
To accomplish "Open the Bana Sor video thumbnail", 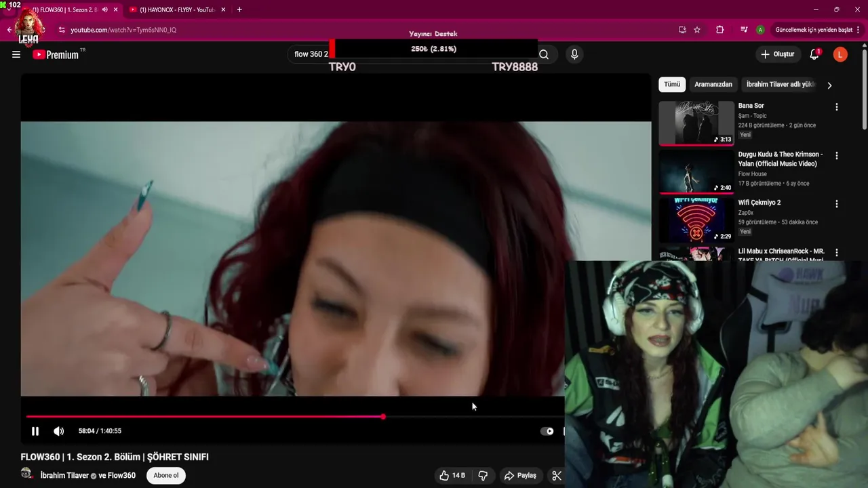I will (696, 123).
